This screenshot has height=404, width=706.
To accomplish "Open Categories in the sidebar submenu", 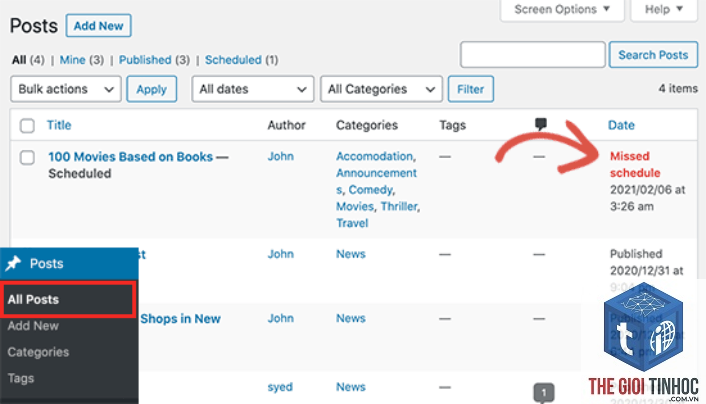I will 38,352.
